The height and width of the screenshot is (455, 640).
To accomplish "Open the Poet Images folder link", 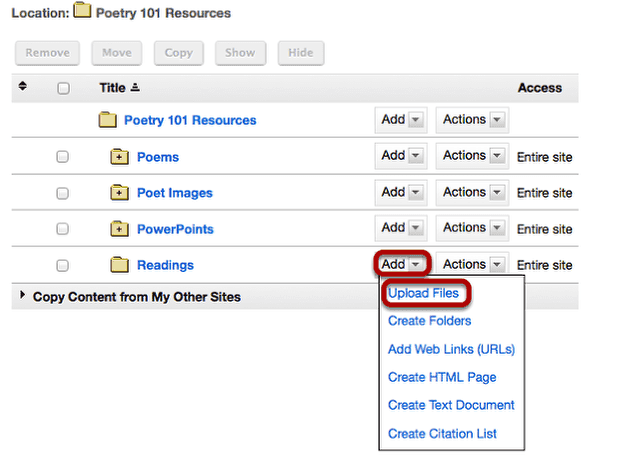I will [175, 193].
